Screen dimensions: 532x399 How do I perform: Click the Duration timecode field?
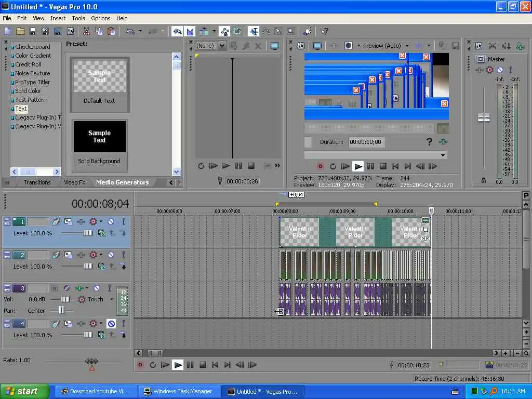pos(366,142)
